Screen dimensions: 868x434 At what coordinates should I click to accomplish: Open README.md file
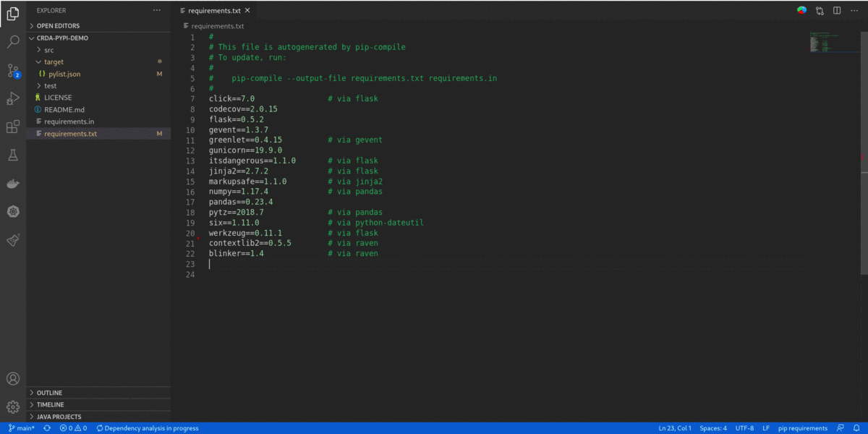[98, 109]
